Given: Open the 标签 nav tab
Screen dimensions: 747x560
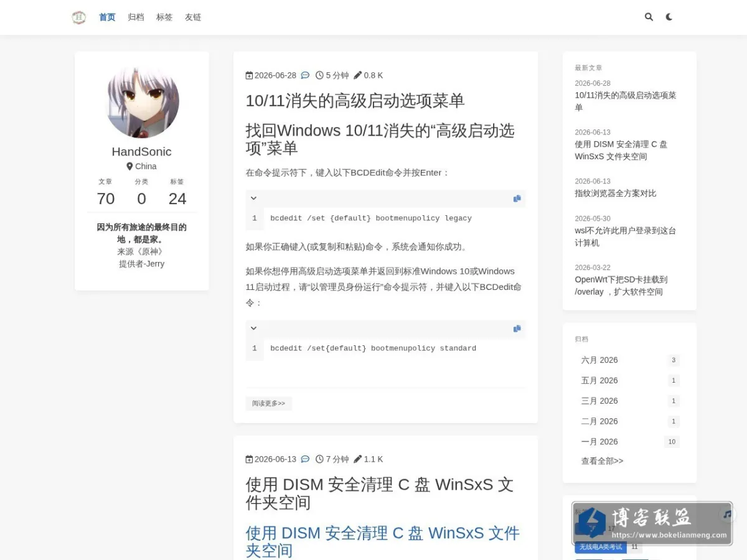Looking at the screenshot, I should [x=164, y=17].
